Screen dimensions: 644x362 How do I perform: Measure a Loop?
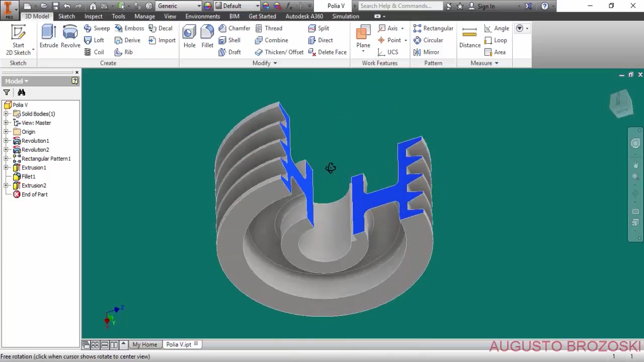pos(496,40)
